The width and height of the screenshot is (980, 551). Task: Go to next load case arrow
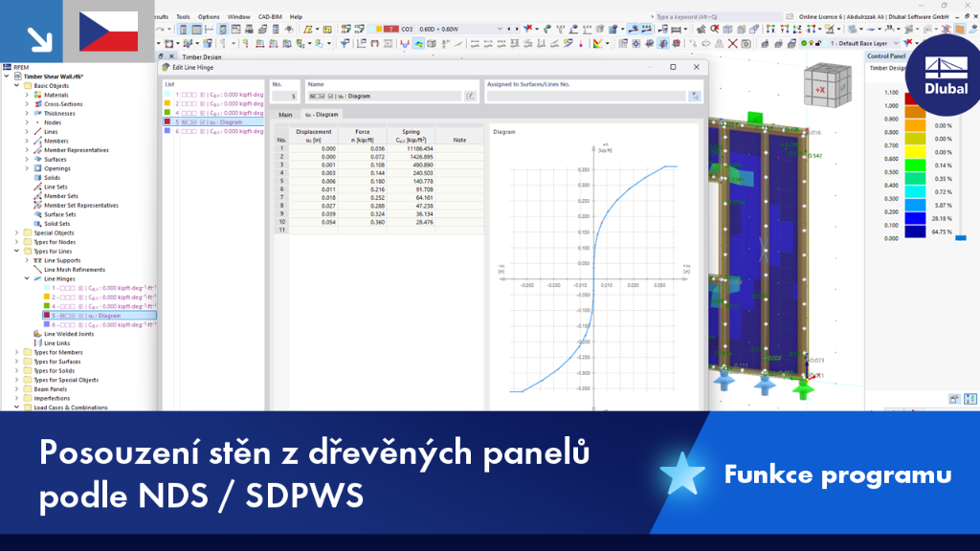click(x=517, y=30)
